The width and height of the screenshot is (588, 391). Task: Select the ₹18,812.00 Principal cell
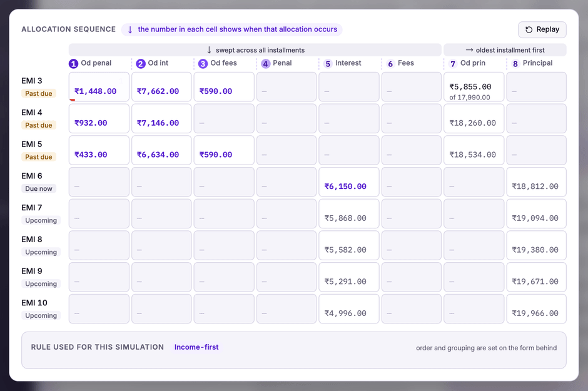pyautogui.click(x=537, y=182)
